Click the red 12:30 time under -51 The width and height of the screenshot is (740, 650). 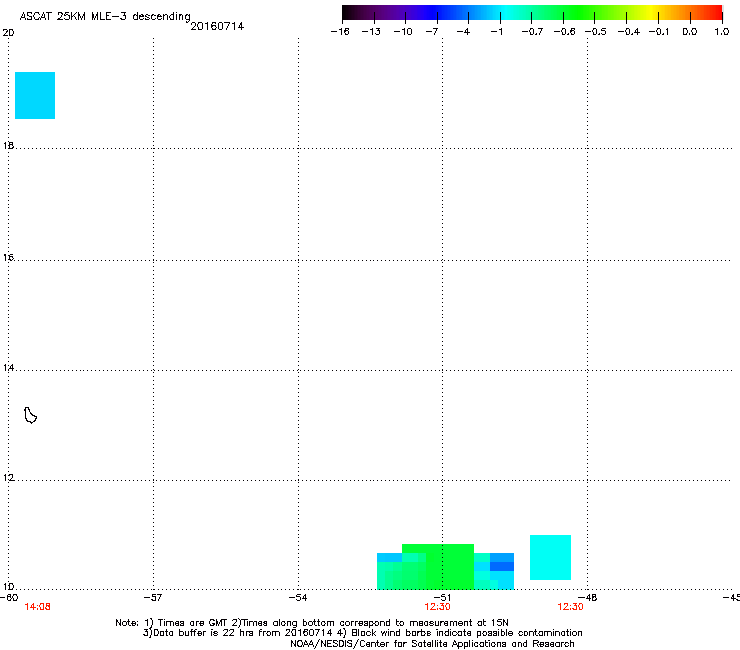tap(437, 607)
